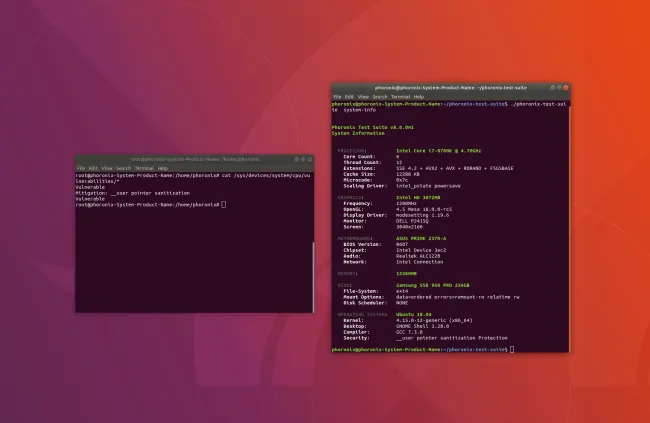The image size is (650, 423).
Task: Click the 'intel_pstate powersave' scaling driver value
Action: point(428,186)
